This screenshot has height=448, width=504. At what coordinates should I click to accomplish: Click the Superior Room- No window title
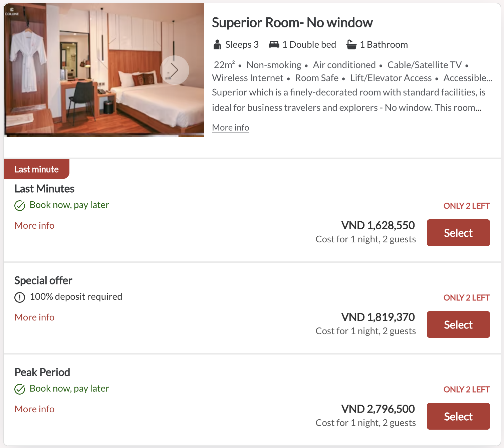[292, 23]
